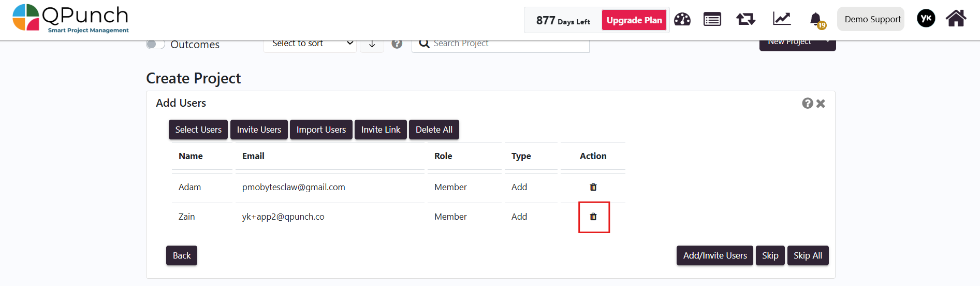The image size is (980, 286).
Task: Open the list view icon in header
Action: (x=712, y=20)
